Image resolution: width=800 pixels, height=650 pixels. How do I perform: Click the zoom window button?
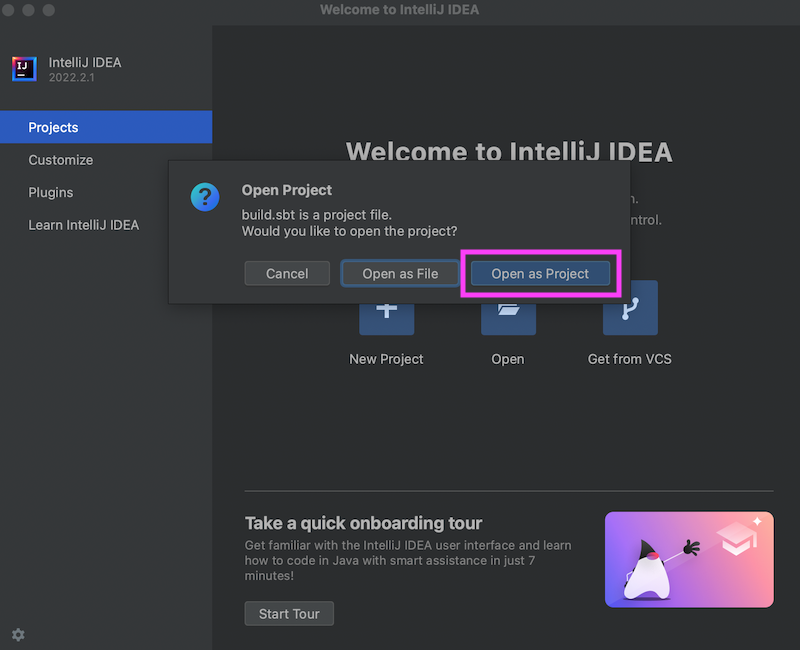coord(48,10)
